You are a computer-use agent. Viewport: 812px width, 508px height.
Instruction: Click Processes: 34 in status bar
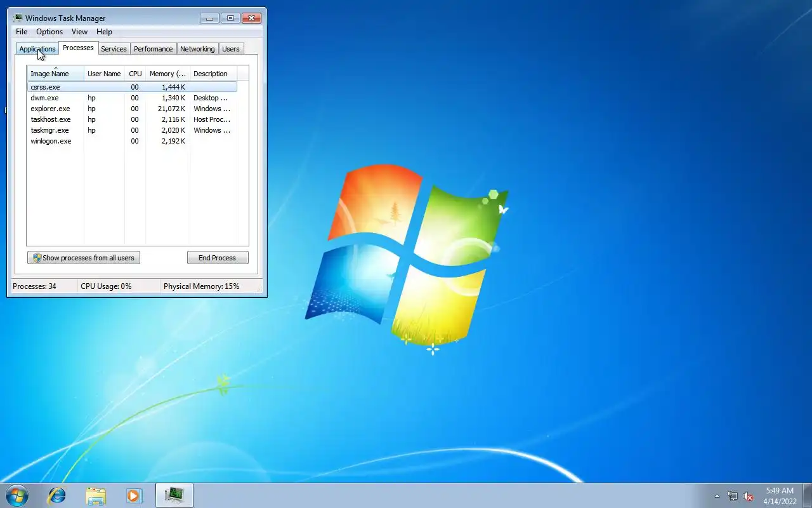pyautogui.click(x=34, y=286)
